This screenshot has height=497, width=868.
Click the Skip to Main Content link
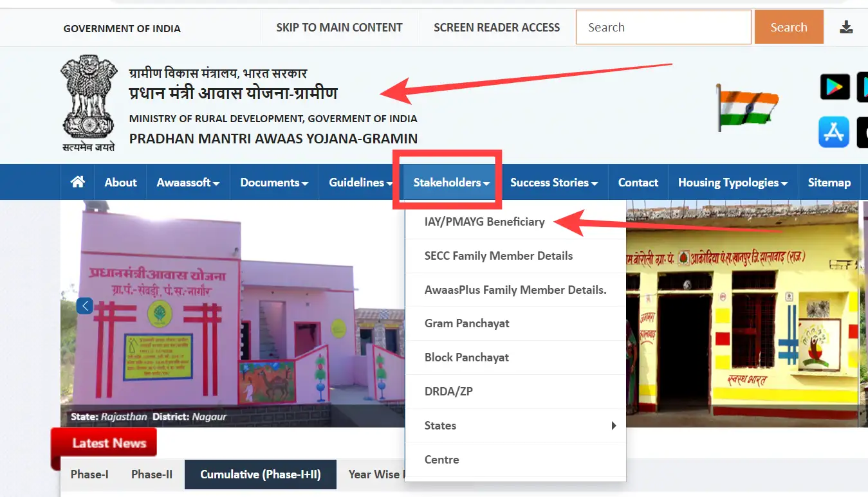point(339,28)
